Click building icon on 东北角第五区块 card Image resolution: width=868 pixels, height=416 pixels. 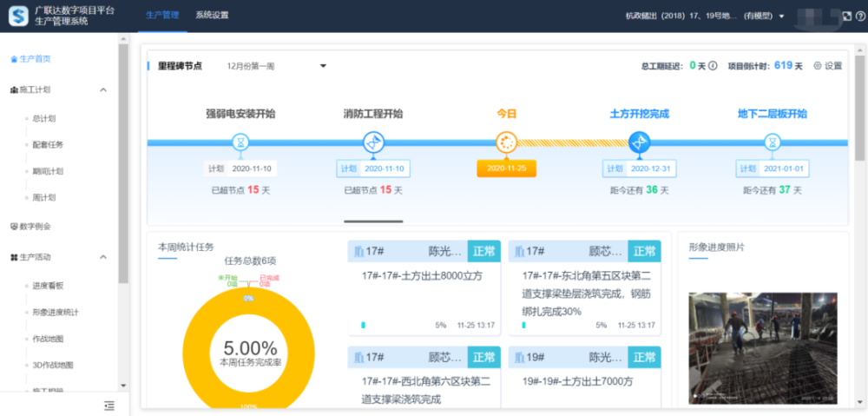(x=519, y=252)
